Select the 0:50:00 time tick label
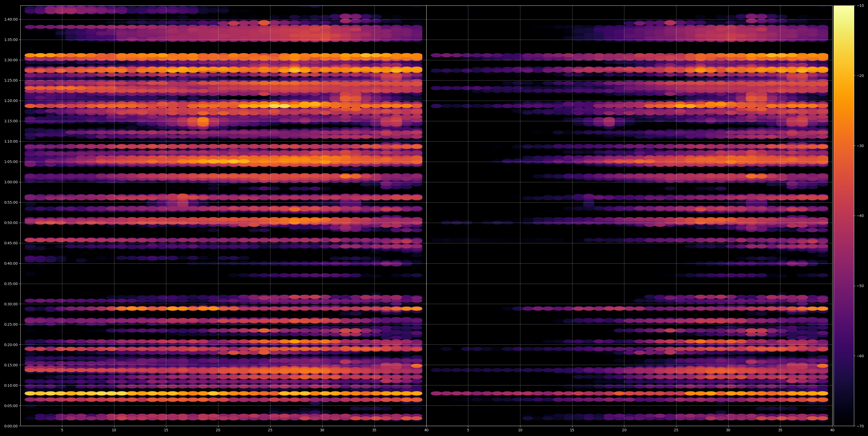The width and height of the screenshot is (868, 436). click(x=11, y=222)
